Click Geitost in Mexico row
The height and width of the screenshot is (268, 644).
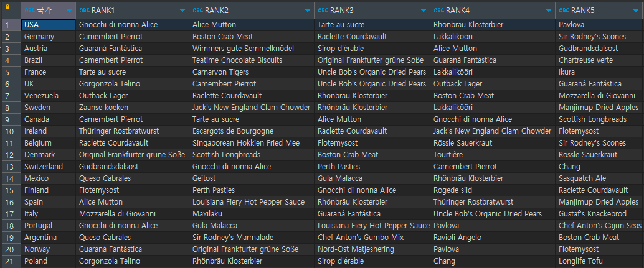252,178
